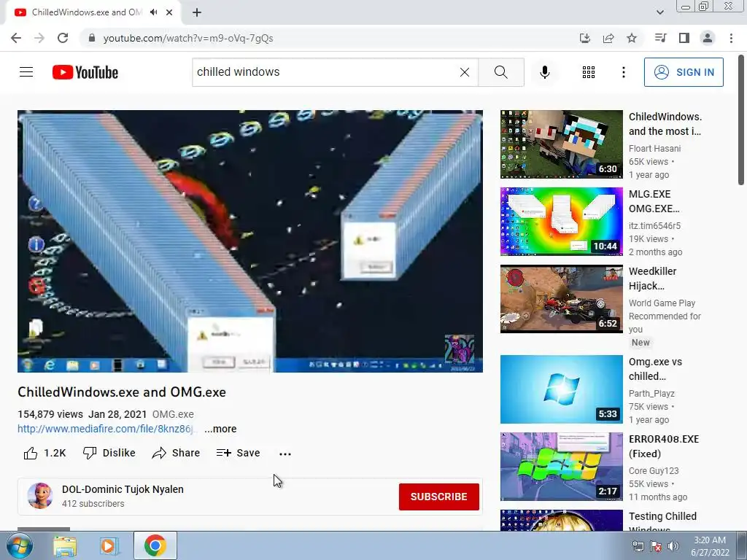Open the taskbar clock and date
Viewport: 747px width, 560px height.
[710, 546]
